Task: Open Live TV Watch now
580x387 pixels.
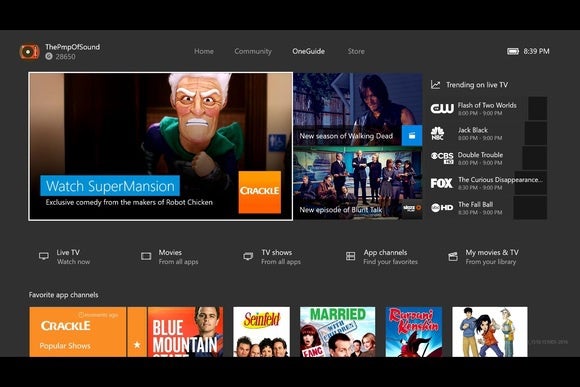Action: [x=65, y=257]
